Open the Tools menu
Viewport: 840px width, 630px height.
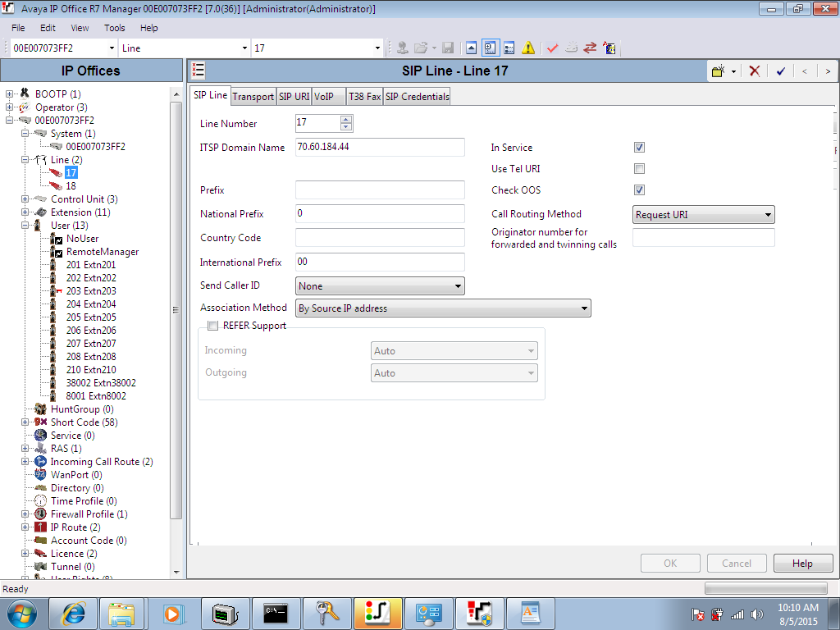(114, 28)
